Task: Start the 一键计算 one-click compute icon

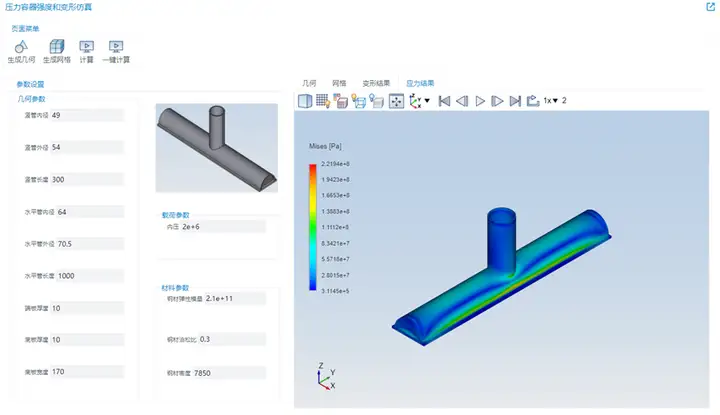Action: click(x=116, y=46)
